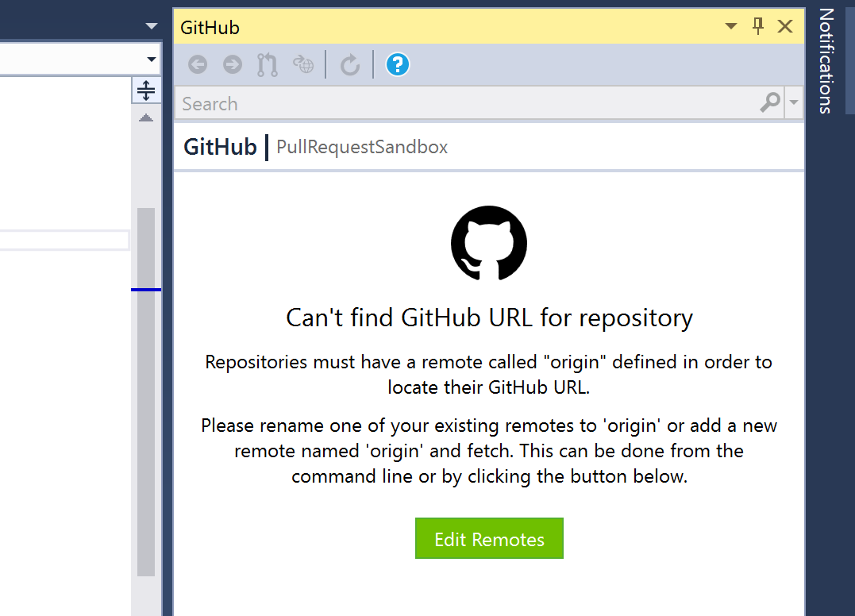Click the GitHub Octocat logo
Viewport: 855px width, 616px height.
click(x=489, y=243)
